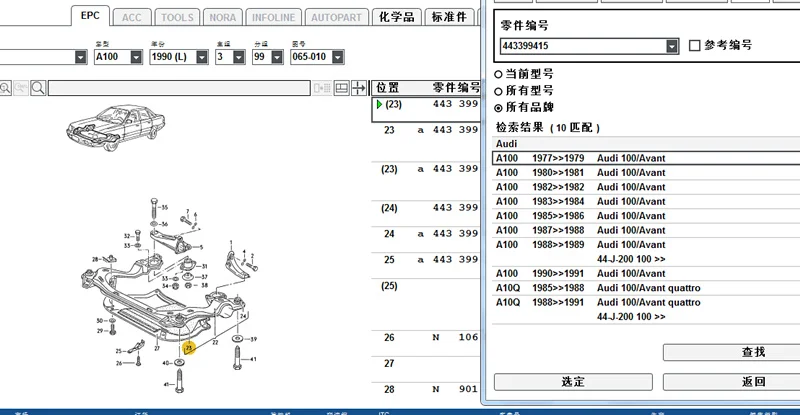This screenshot has height=415, width=800.
Task: Open the leftmost blank dropdown arrow
Action: coord(81,57)
